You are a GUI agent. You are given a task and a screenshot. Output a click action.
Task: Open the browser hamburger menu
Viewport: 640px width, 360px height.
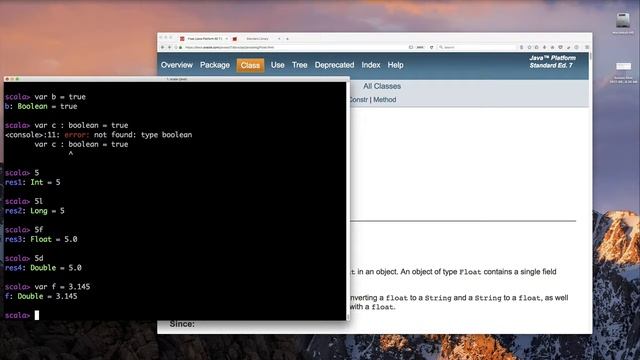[x=587, y=47]
